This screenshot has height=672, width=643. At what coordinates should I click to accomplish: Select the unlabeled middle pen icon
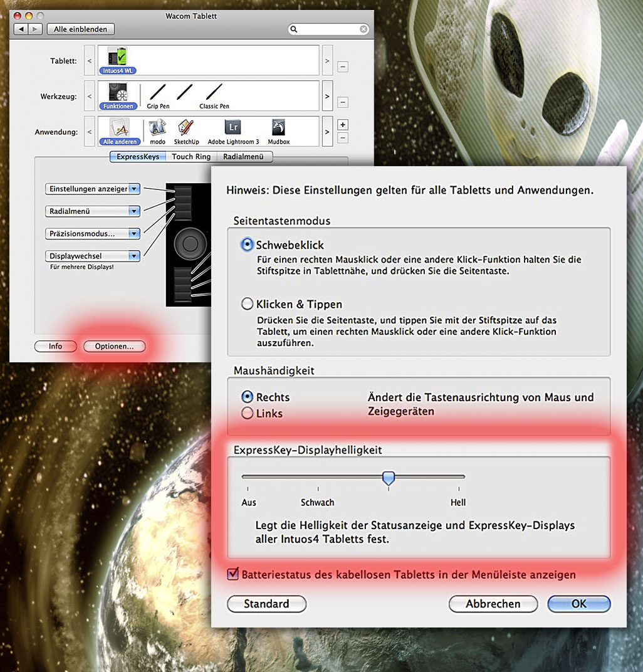click(x=185, y=92)
